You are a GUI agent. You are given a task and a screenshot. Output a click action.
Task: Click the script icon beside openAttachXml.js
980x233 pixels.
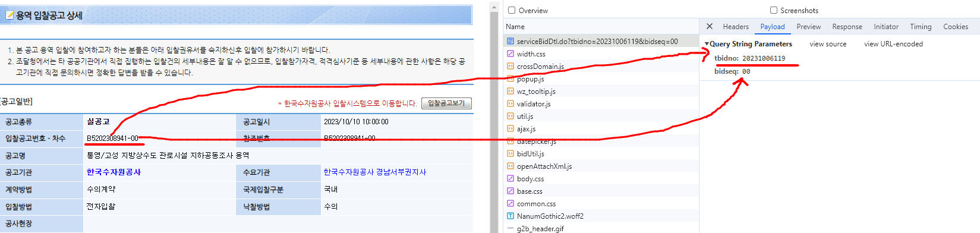click(x=511, y=166)
